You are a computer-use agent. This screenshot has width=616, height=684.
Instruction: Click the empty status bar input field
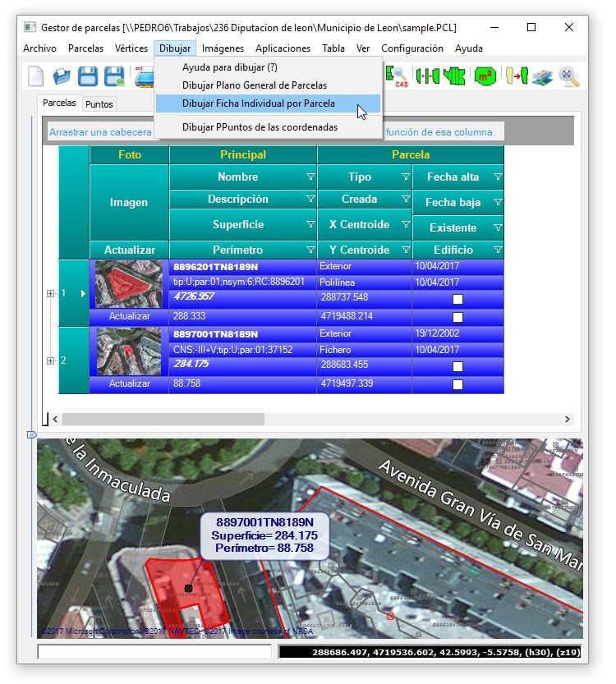pyautogui.click(x=154, y=652)
